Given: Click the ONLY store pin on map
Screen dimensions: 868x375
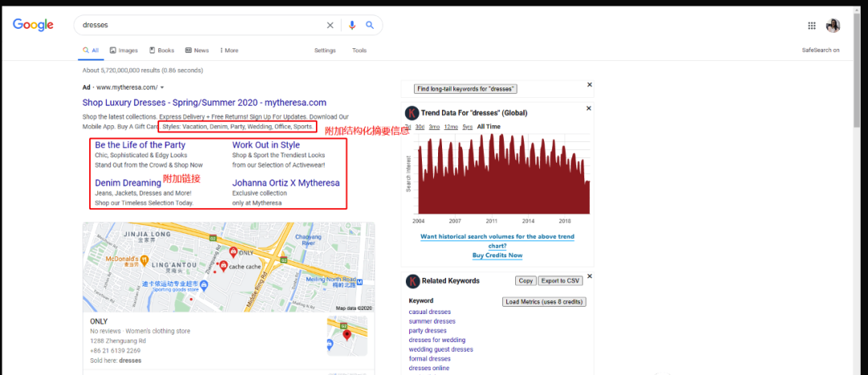Looking at the screenshot, I should (235, 251).
